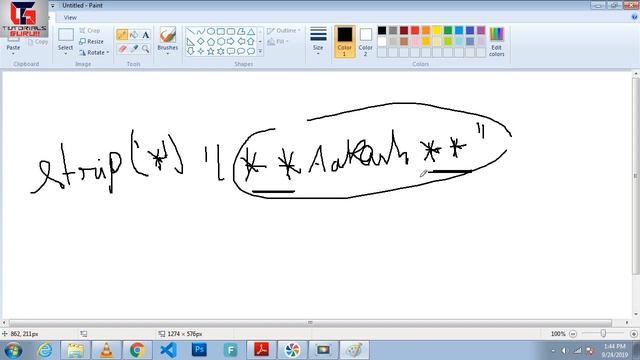Open Edit colors dialog
The width and height of the screenshot is (640, 360).
(x=497, y=41)
